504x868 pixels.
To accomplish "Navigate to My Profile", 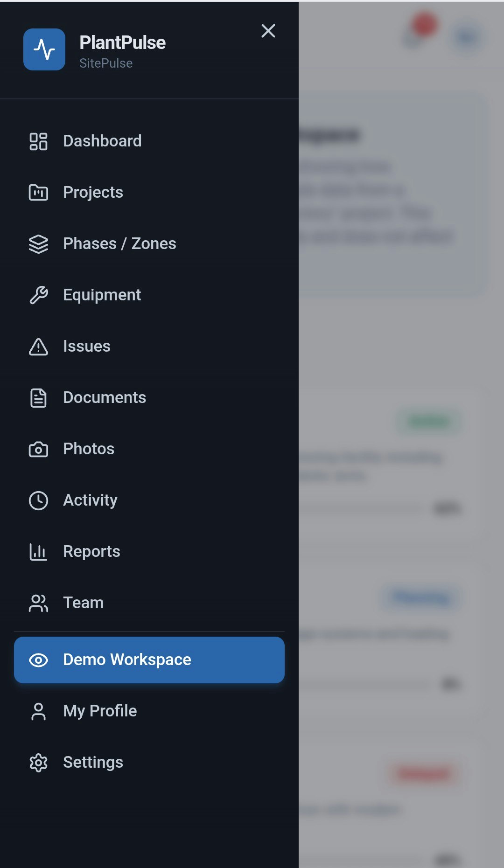I will click(x=100, y=711).
